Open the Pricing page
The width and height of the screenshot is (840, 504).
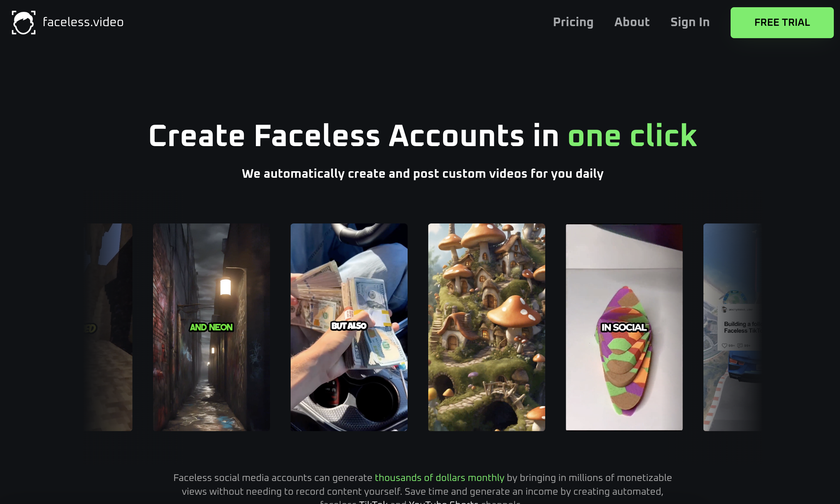point(573,22)
